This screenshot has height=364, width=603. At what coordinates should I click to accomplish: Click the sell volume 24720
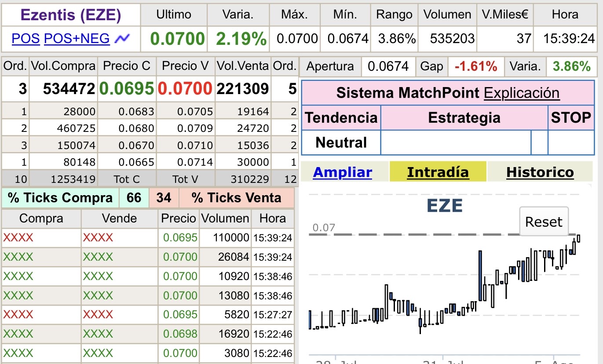click(x=252, y=129)
